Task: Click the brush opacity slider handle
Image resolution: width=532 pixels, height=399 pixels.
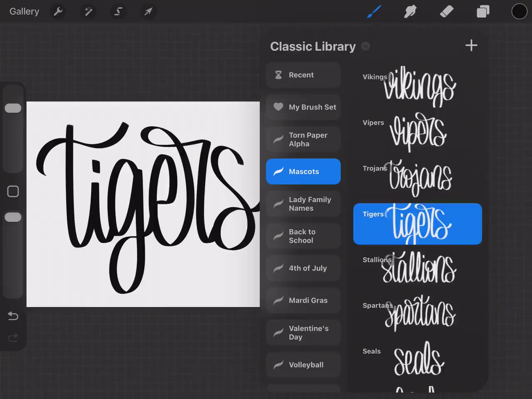Action: (13, 217)
